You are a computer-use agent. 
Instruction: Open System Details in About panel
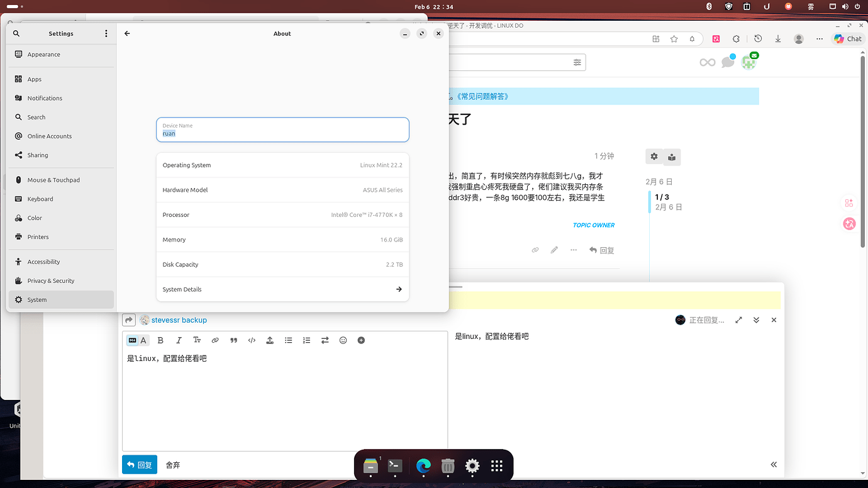282,289
